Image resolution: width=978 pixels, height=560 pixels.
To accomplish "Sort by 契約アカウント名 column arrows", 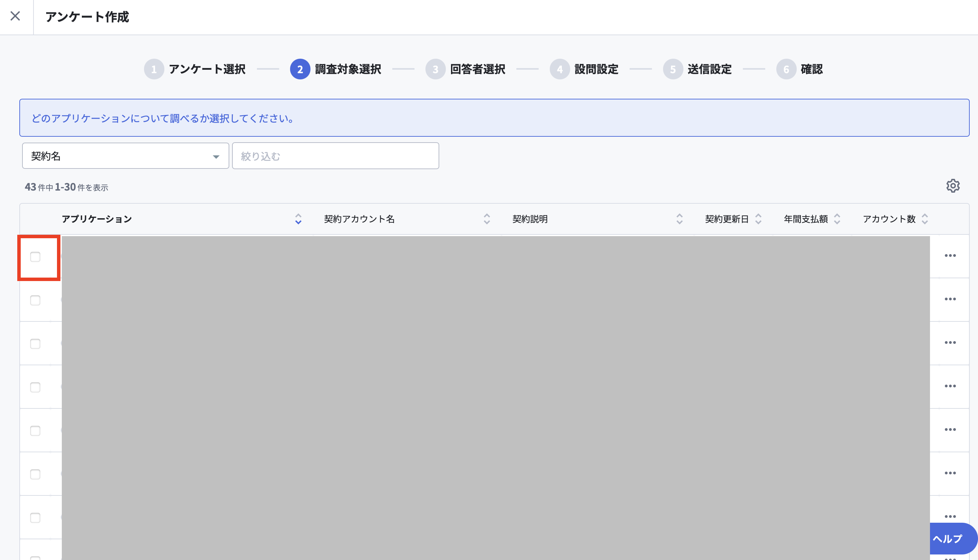I will [x=487, y=219].
